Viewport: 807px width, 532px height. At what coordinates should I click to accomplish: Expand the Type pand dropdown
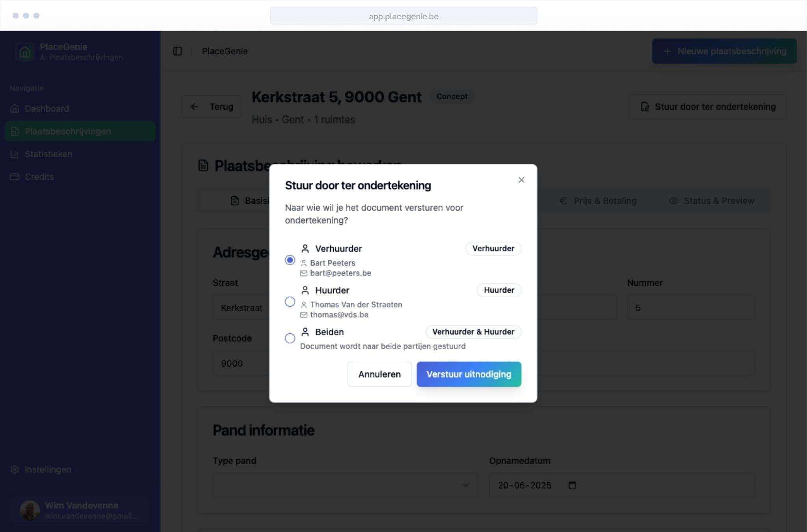[345, 485]
